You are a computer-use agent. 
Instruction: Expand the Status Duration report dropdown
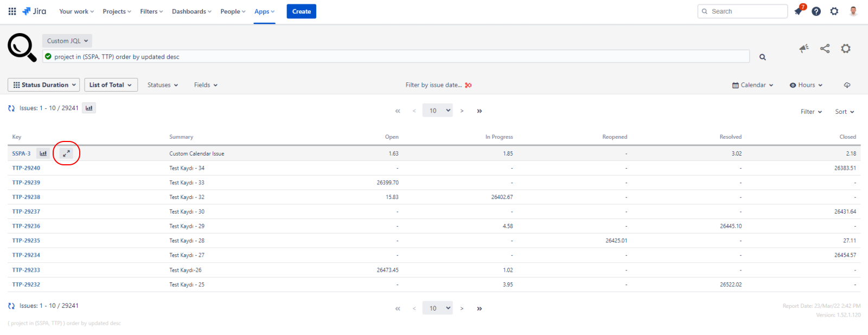click(x=43, y=85)
